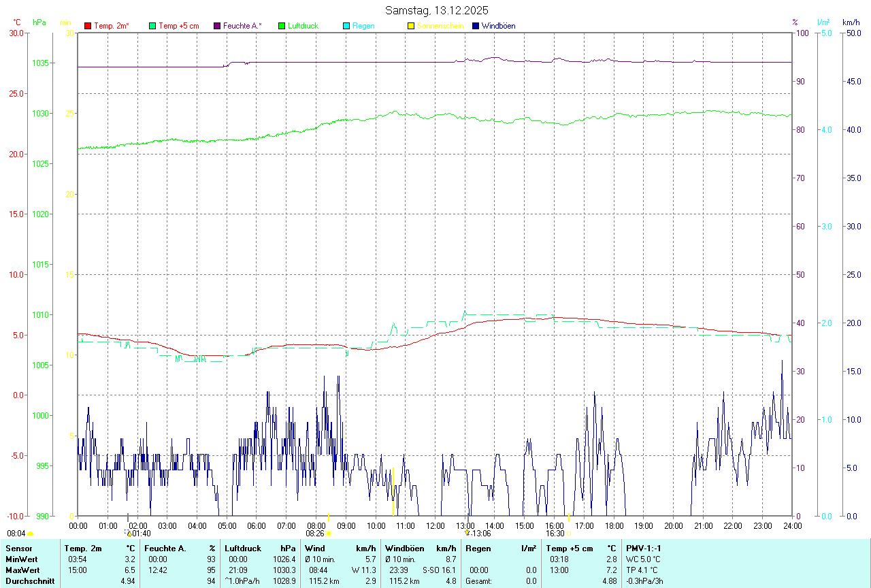The image size is (871, 588).
Task: Click the 13:06 marker on the time axis
Action: pos(481,534)
